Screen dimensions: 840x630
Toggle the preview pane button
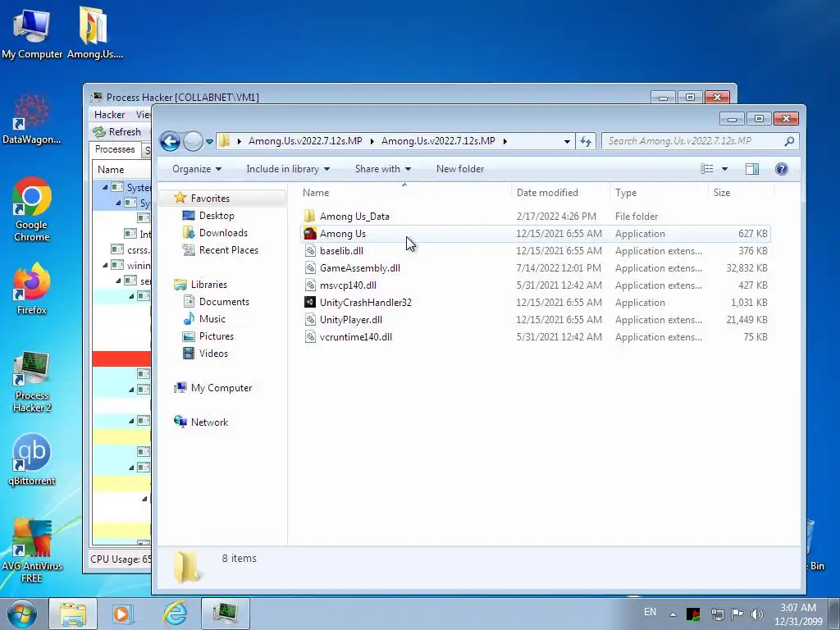[x=752, y=169]
